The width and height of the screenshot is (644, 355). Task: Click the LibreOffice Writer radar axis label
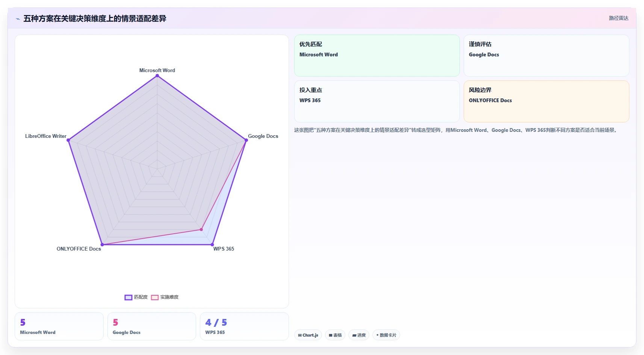point(46,136)
